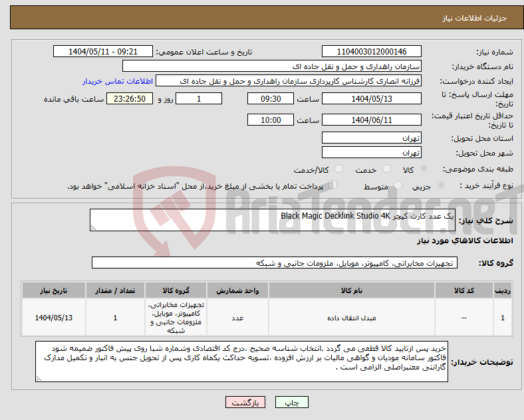Screen dimensions: 524x420
Task: Select the جزیی purchase type radio
Action: [x=441, y=185]
